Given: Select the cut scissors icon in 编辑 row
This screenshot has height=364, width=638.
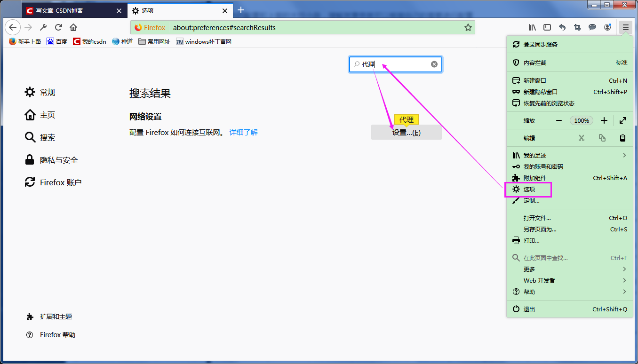Looking at the screenshot, I should pyautogui.click(x=582, y=138).
